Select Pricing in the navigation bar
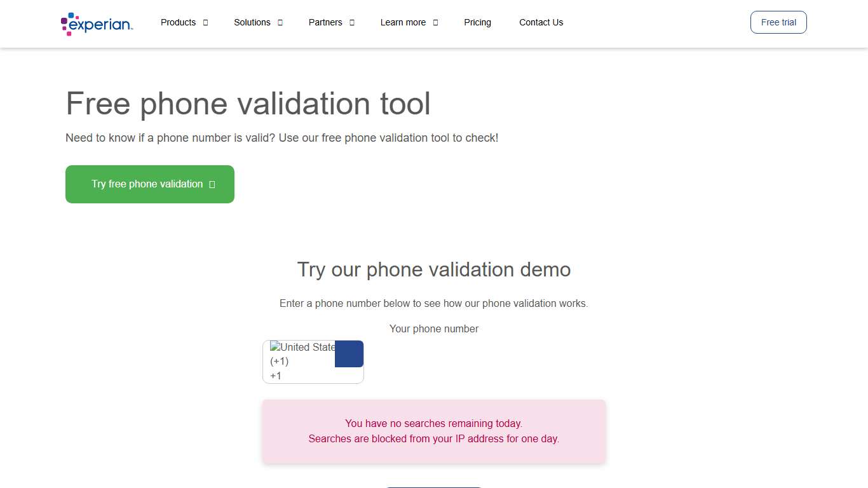This screenshot has height=488, width=868. [477, 22]
